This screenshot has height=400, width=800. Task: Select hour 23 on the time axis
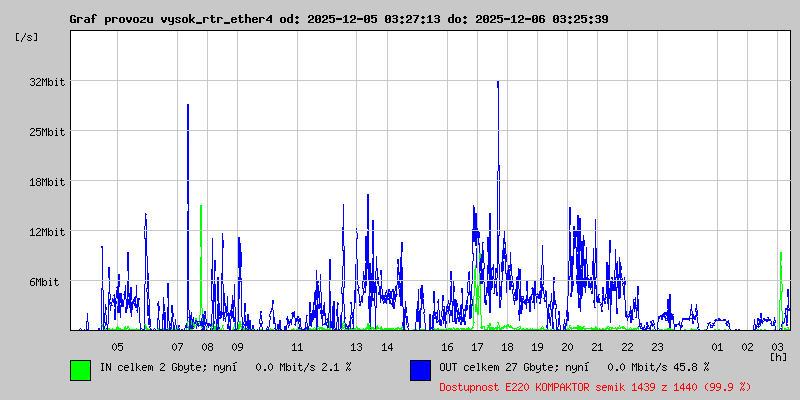pos(657,346)
